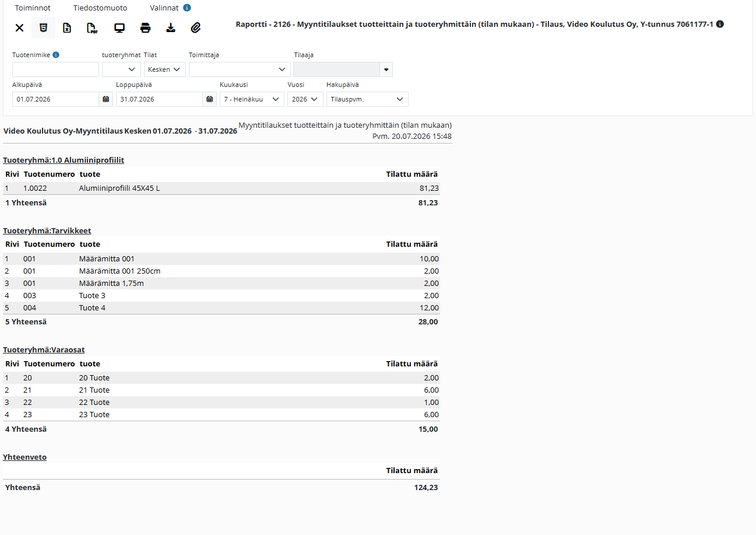Close the report with the X icon
Image resolution: width=756 pixels, height=535 pixels.
click(x=19, y=27)
